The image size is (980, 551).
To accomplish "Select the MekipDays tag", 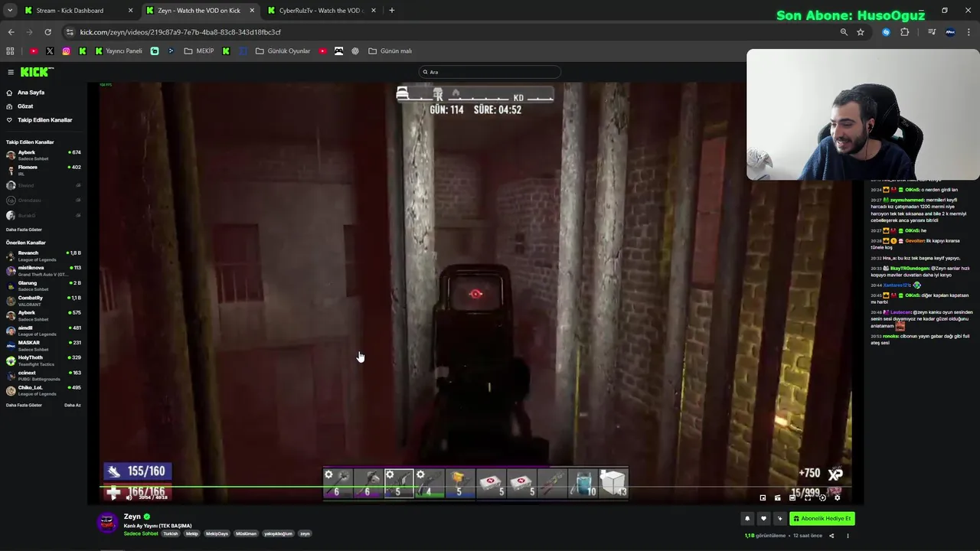I will coord(218,533).
